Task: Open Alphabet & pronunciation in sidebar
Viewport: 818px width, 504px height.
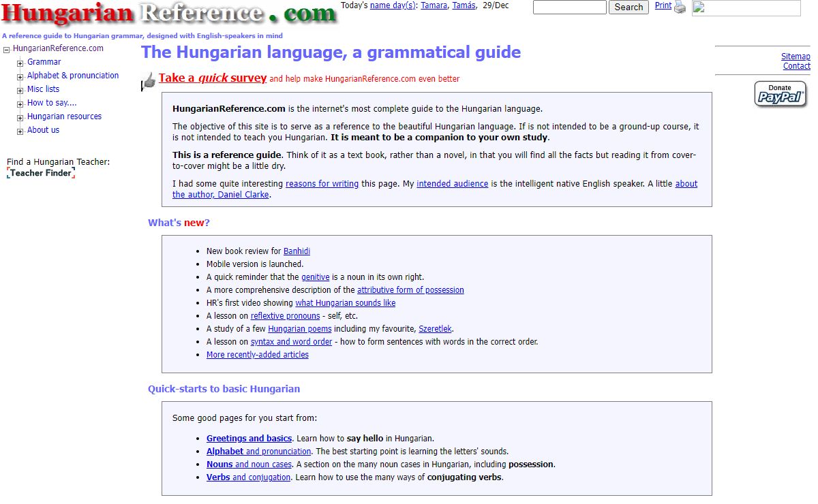Action: pos(73,76)
